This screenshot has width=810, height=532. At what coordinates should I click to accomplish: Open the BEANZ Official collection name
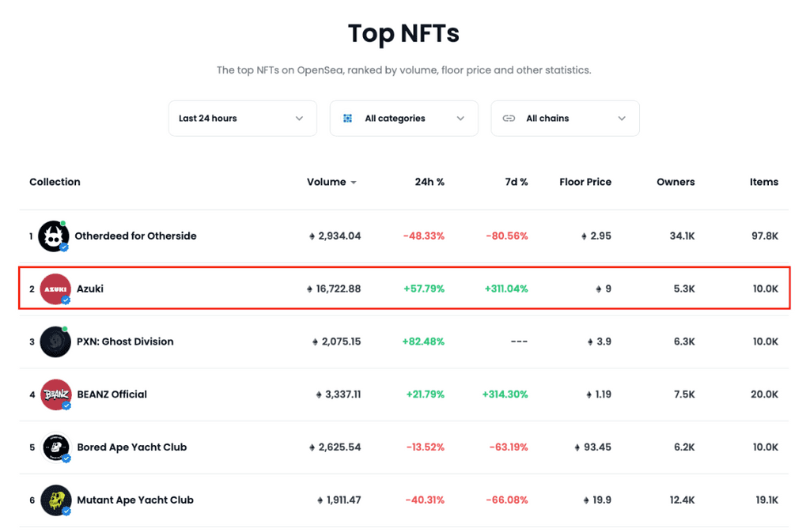112,394
